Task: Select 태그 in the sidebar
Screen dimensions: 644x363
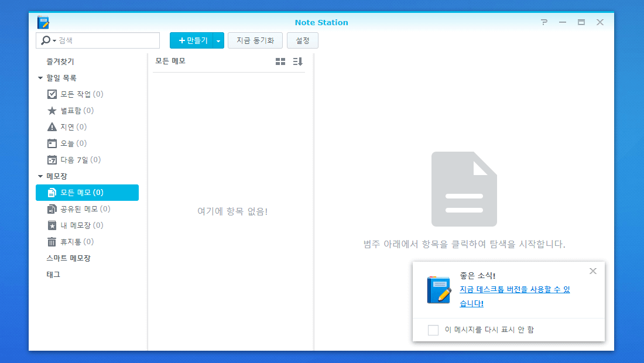Action: 53,275
